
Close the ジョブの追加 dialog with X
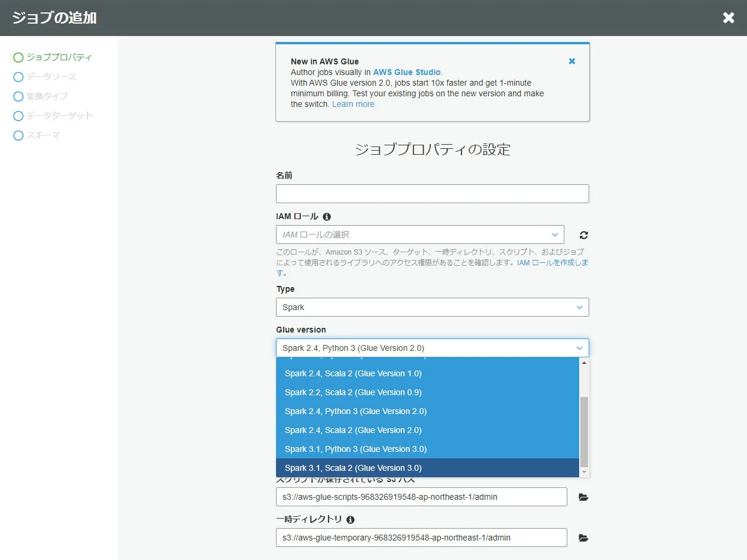729,18
